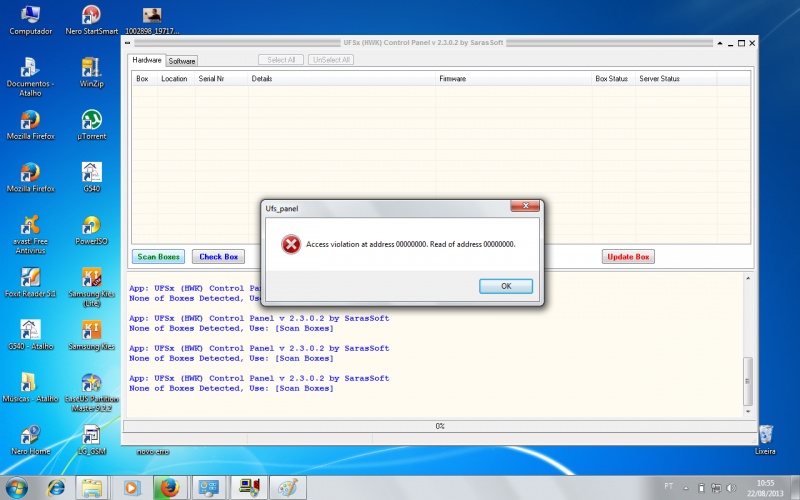Switch to the Software tab
Viewport: 800px width, 500px height.
click(182, 61)
